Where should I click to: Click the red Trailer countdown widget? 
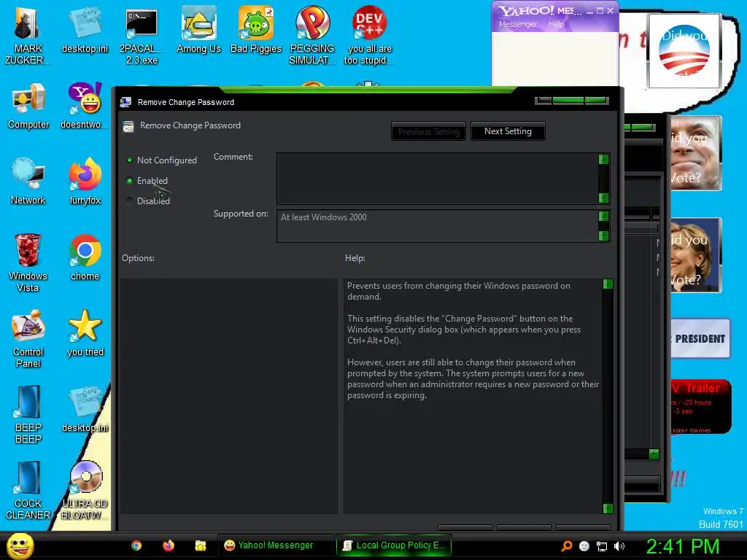[x=700, y=406]
